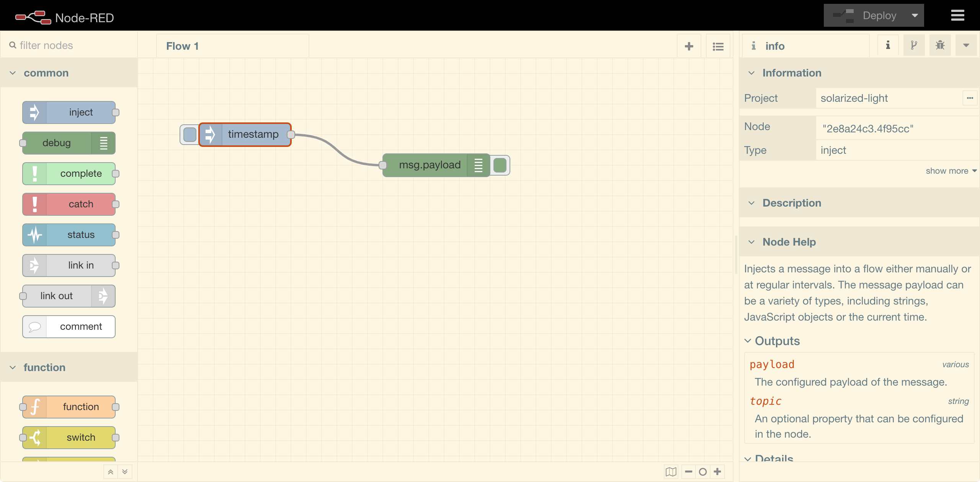Open the list of flows icon
The height and width of the screenshot is (482, 980).
(718, 46)
